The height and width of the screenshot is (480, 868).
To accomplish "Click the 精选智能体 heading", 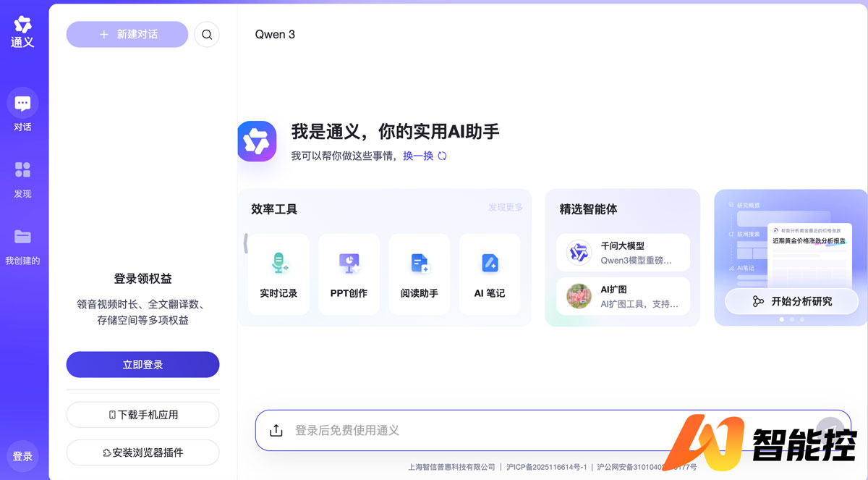I will (588, 209).
